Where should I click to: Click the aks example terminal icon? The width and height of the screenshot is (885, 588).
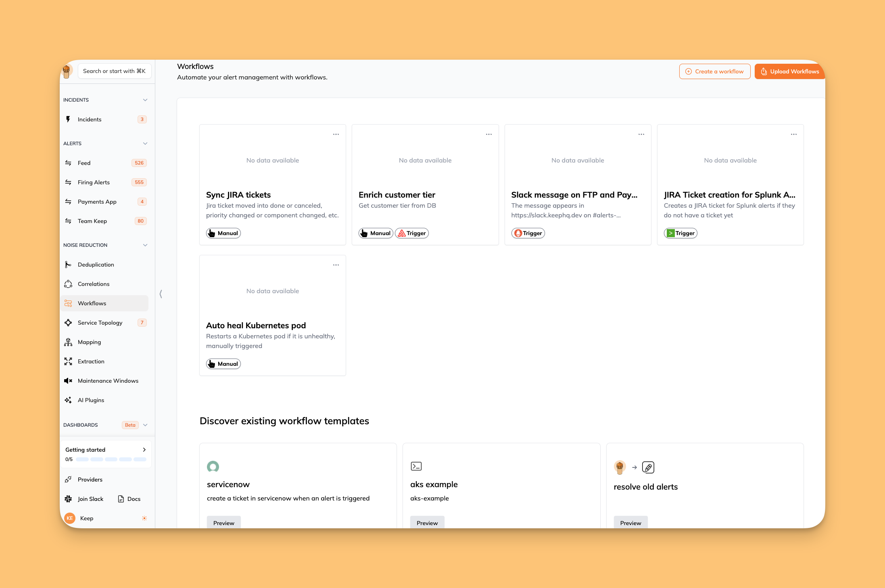pyautogui.click(x=416, y=466)
